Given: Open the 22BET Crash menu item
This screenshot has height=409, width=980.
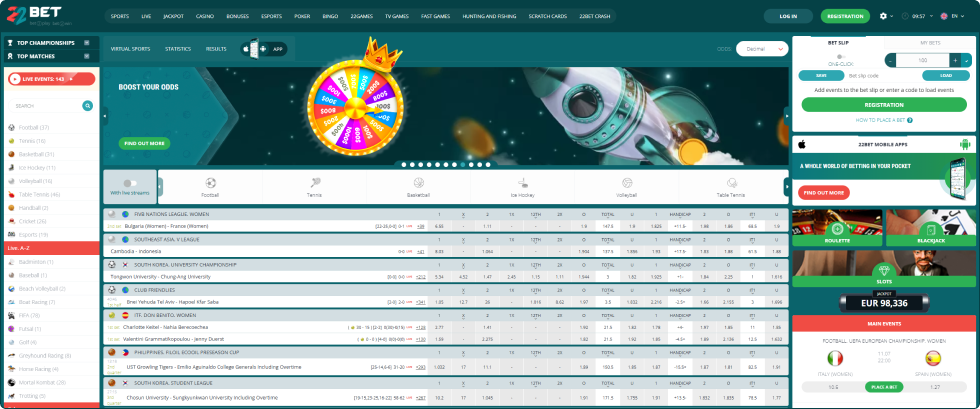Looking at the screenshot, I should (594, 16).
